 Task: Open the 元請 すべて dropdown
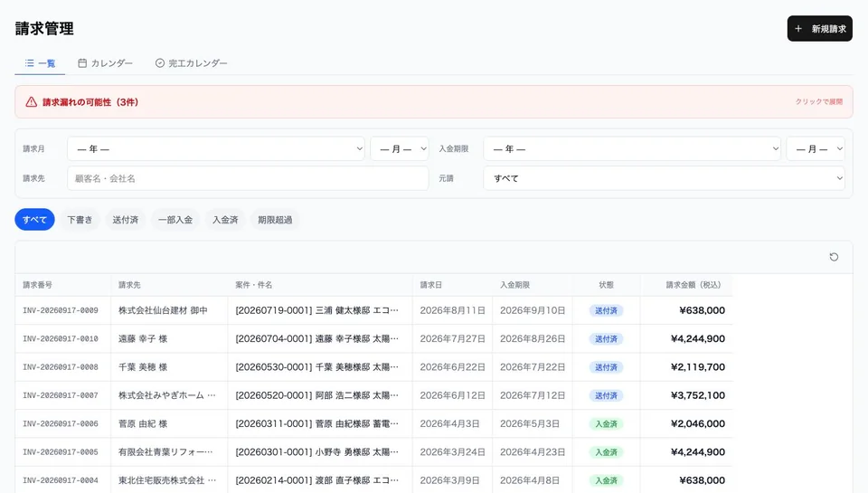click(664, 178)
